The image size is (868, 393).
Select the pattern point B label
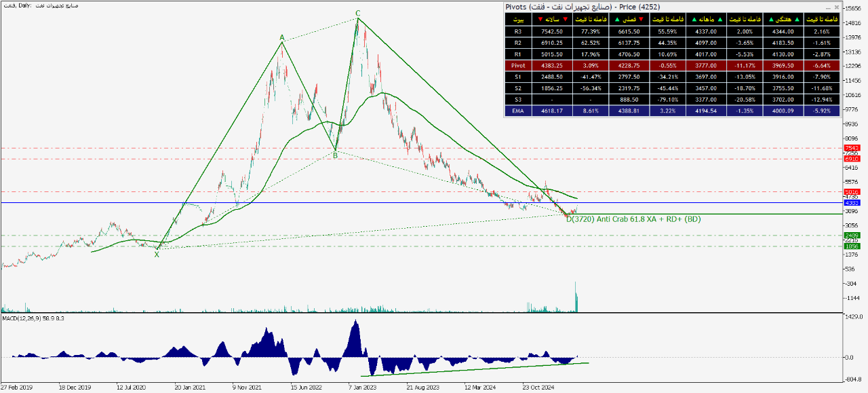pos(335,155)
